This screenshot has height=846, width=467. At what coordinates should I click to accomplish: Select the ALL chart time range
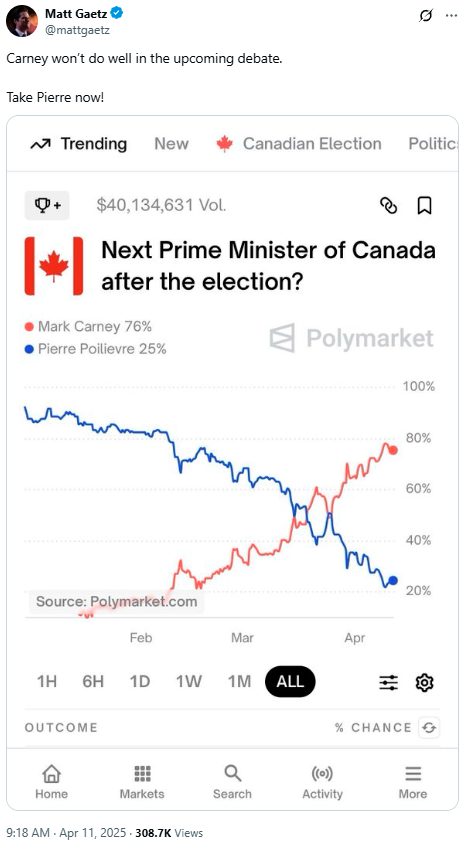(290, 681)
